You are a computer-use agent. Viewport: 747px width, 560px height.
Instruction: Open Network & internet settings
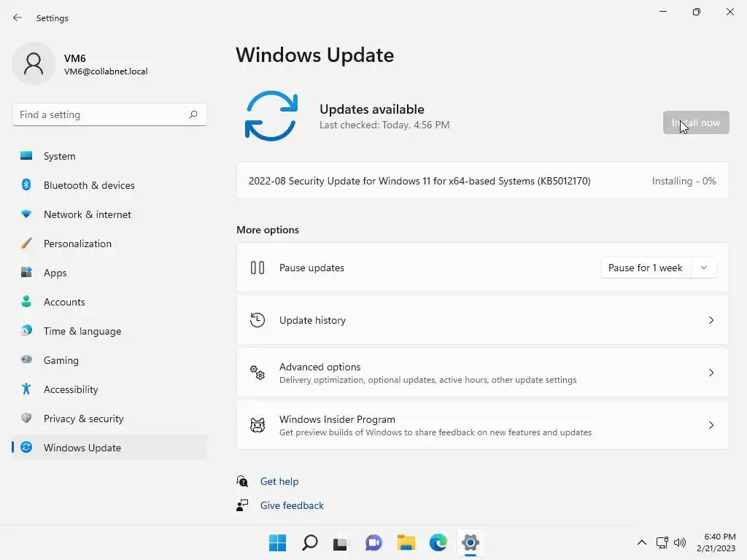coord(109,214)
